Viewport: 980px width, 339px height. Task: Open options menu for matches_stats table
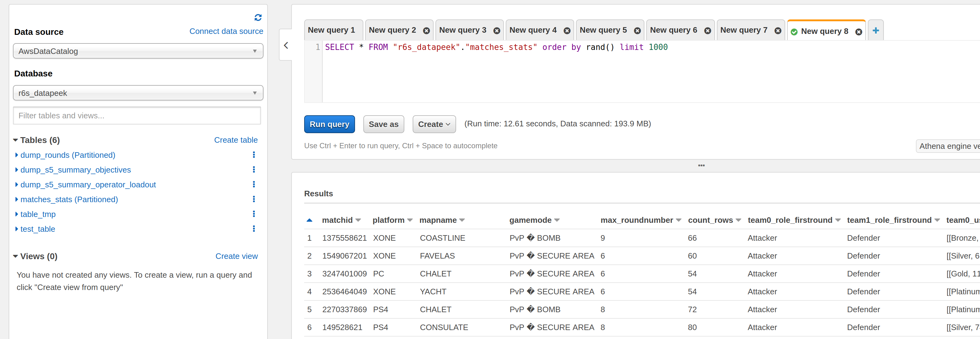254,199
